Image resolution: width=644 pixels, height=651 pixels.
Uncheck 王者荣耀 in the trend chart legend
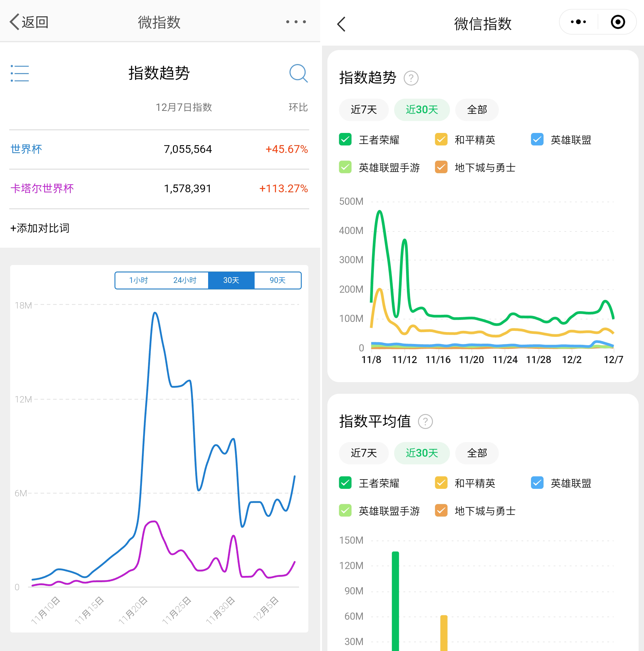(x=345, y=139)
